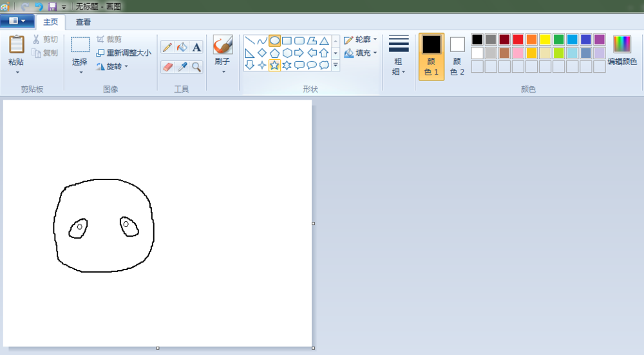Pick the green color swatch

pyautogui.click(x=558, y=39)
